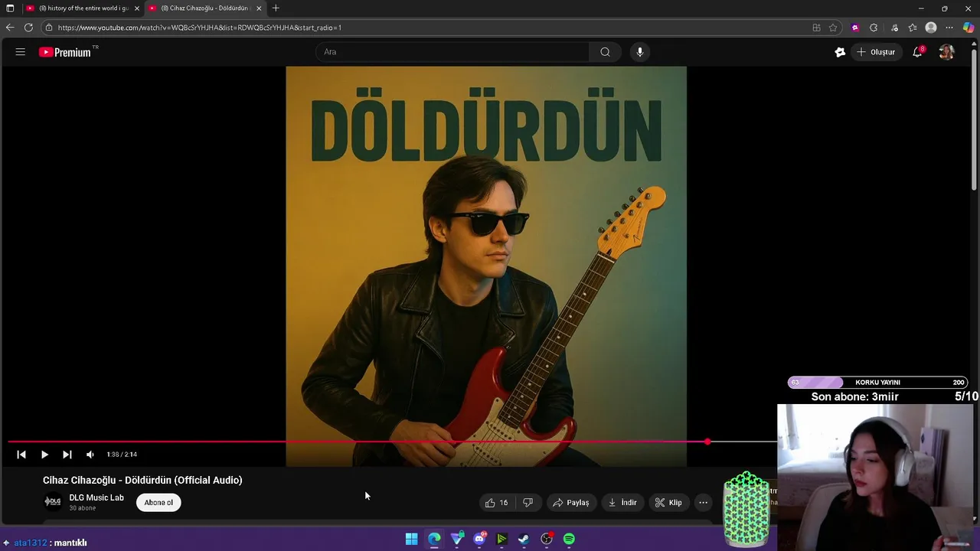
Task: Open the Windows Start menu
Action: coord(411,539)
